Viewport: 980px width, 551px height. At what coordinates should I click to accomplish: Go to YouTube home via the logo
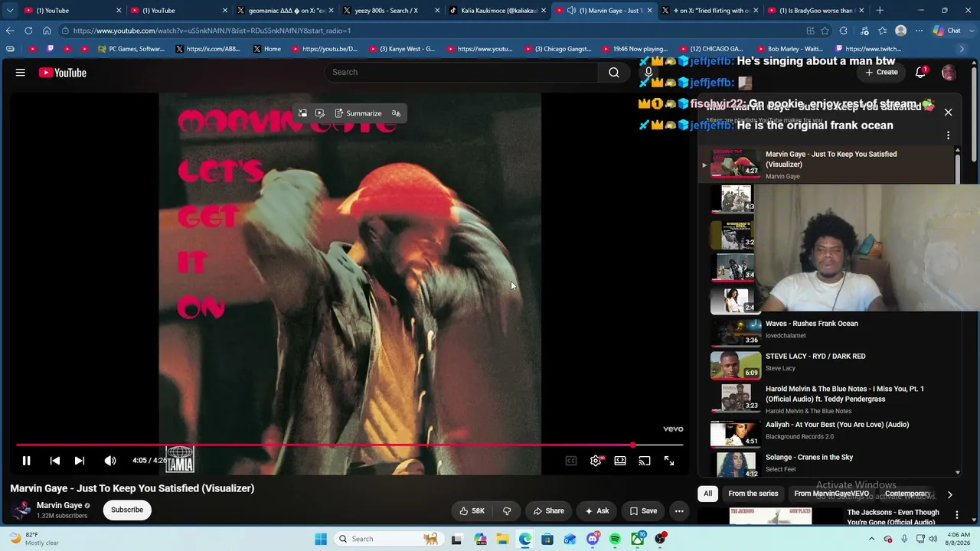click(63, 73)
